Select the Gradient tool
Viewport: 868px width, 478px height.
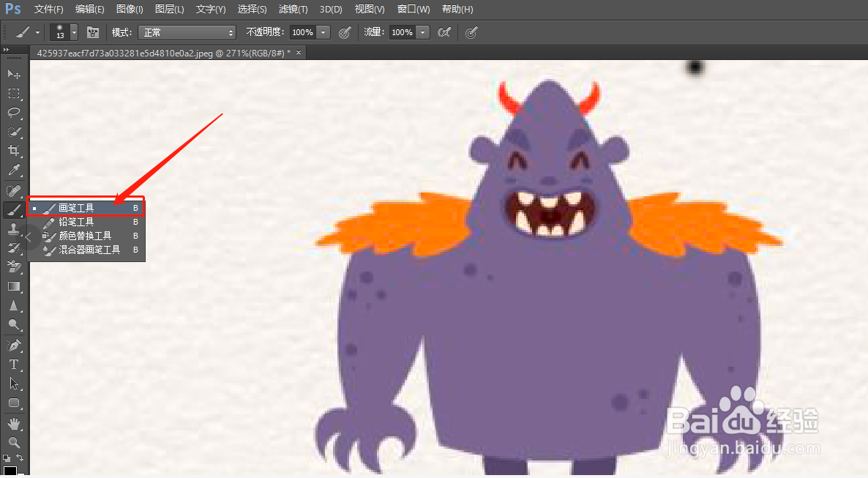click(x=14, y=286)
